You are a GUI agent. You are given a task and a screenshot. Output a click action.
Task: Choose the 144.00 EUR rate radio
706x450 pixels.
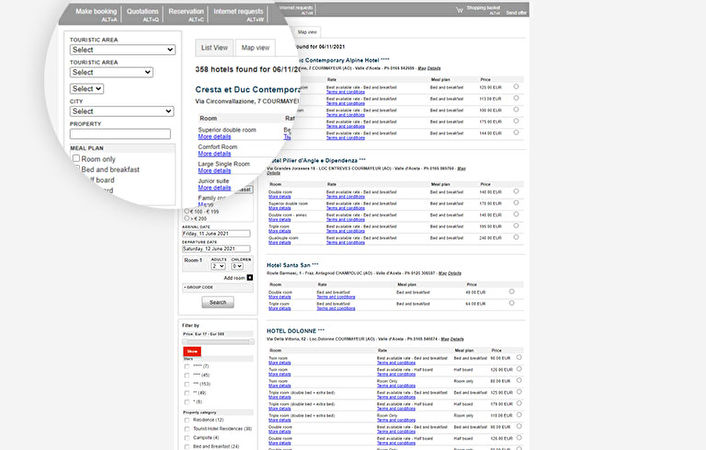point(516,132)
